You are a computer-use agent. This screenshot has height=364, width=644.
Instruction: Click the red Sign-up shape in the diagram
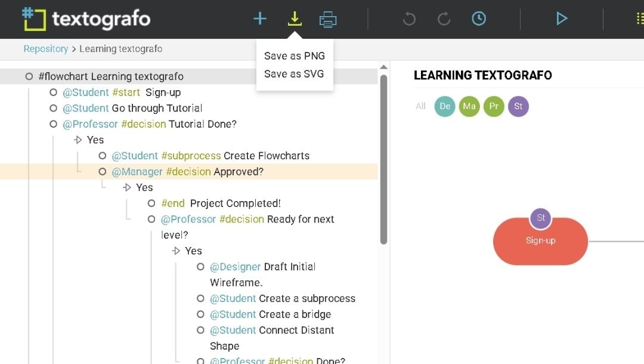(x=540, y=241)
